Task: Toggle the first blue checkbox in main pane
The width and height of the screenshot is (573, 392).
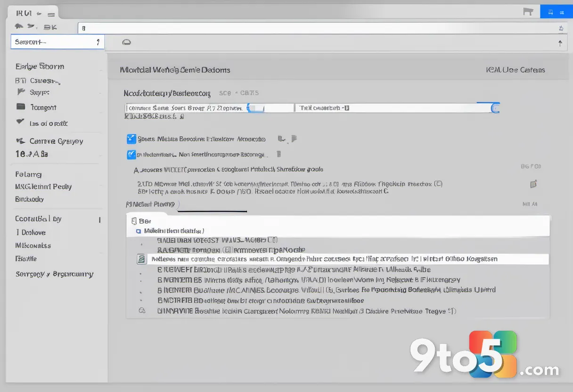Action: [x=131, y=139]
